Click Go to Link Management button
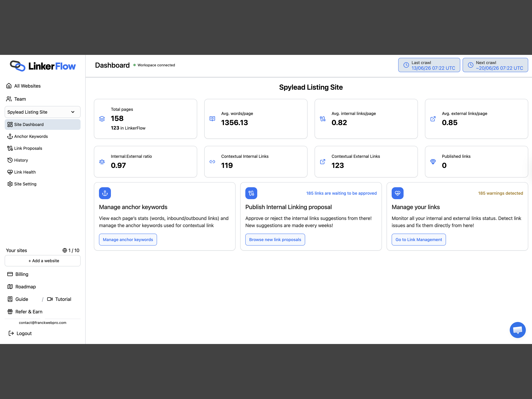Viewport: 532px width, 399px height. pos(419,240)
